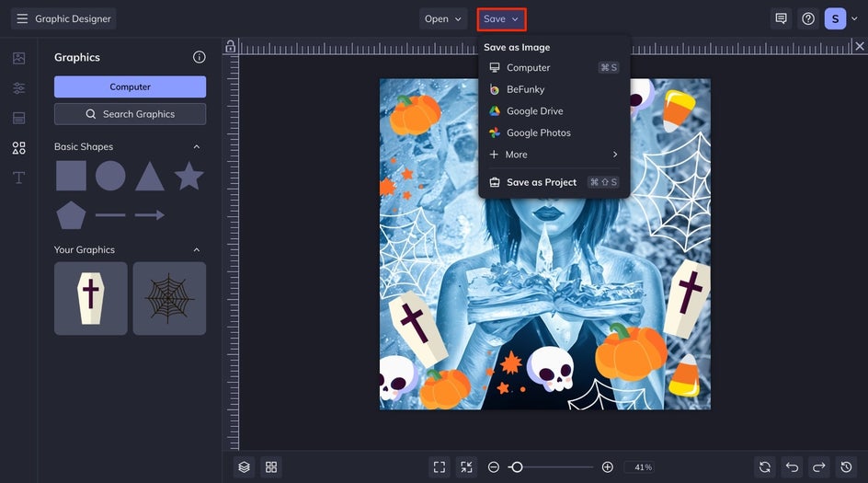This screenshot has height=483, width=868.
Task: Open the Templates sidebar tab
Action: pyautogui.click(x=18, y=118)
